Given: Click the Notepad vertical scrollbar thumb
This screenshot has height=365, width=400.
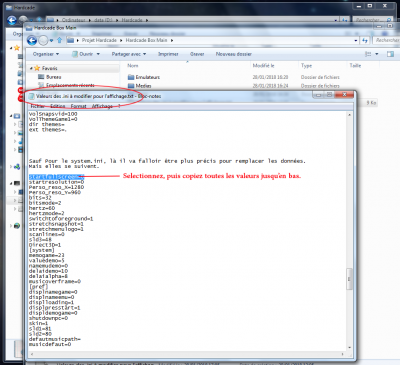Looking at the screenshot, I should (x=349, y=279).
